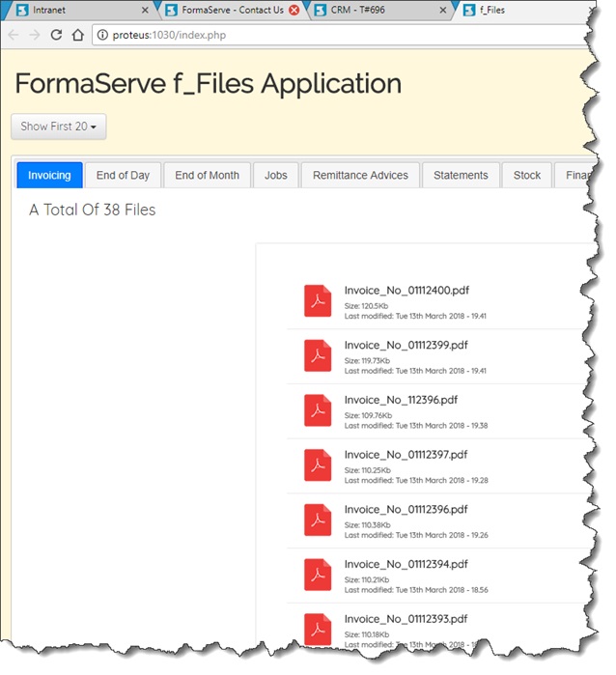Expand the Show First 20 dropdown
616x675 pixels.
click(x=58, y=127)
